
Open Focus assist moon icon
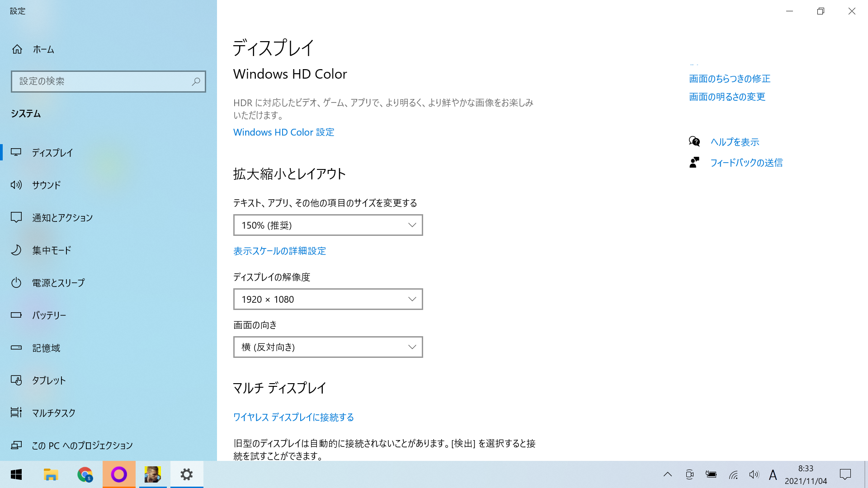coord(16,250)
